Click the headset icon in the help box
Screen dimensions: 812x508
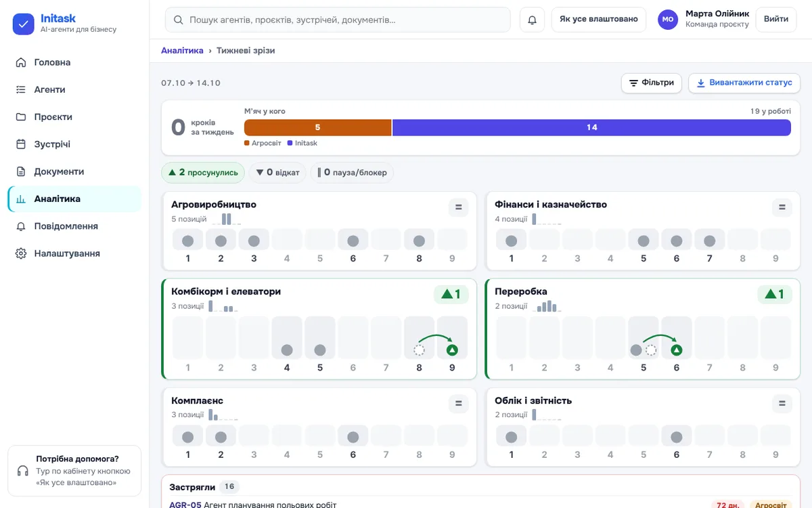click(22, 471)
